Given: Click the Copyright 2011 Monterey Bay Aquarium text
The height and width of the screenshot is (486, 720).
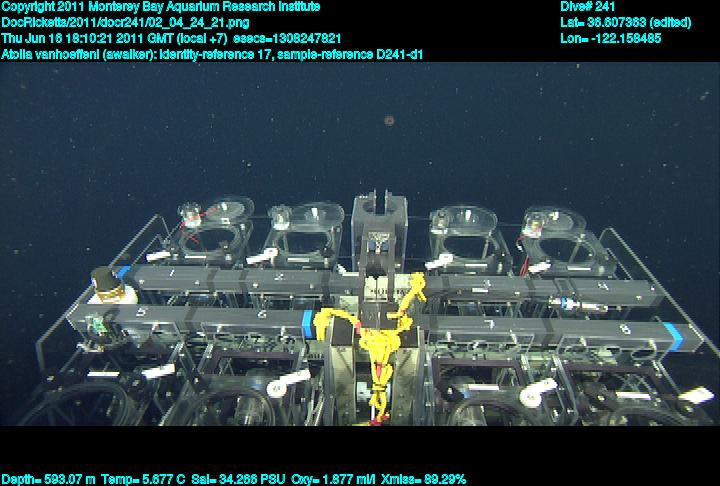Looking at the screenshot, I should (161, 7).
